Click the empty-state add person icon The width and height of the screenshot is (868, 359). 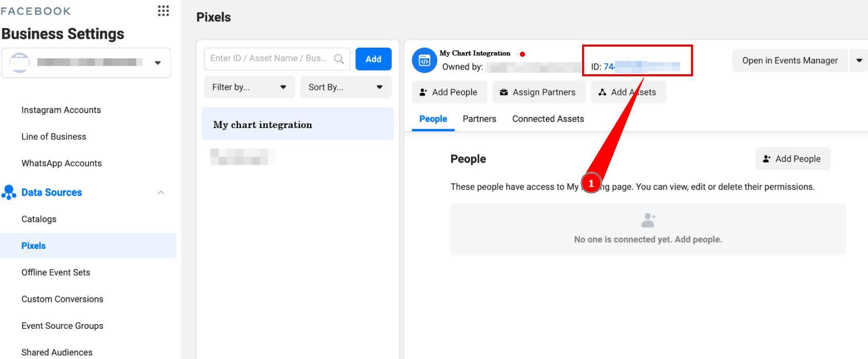point(648,220)
